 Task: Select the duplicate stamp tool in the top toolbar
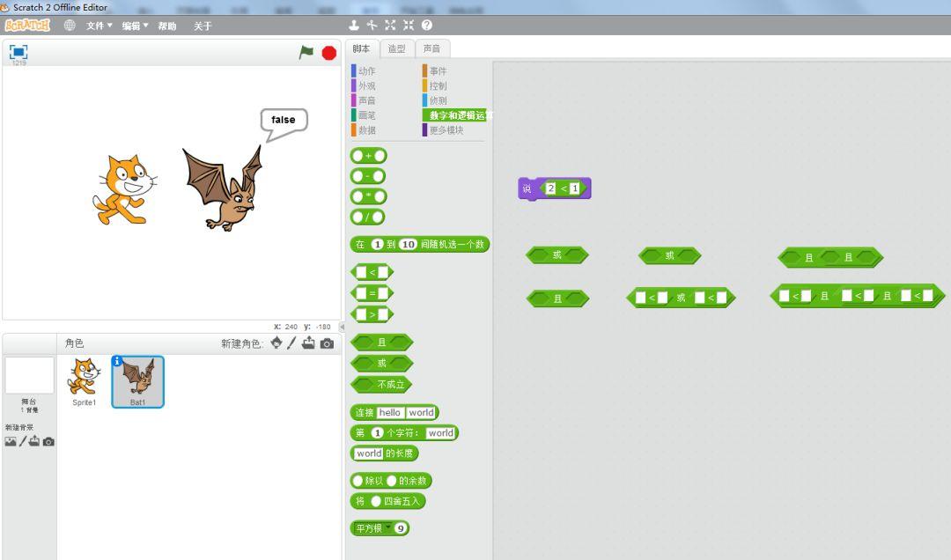pos(354,25)
